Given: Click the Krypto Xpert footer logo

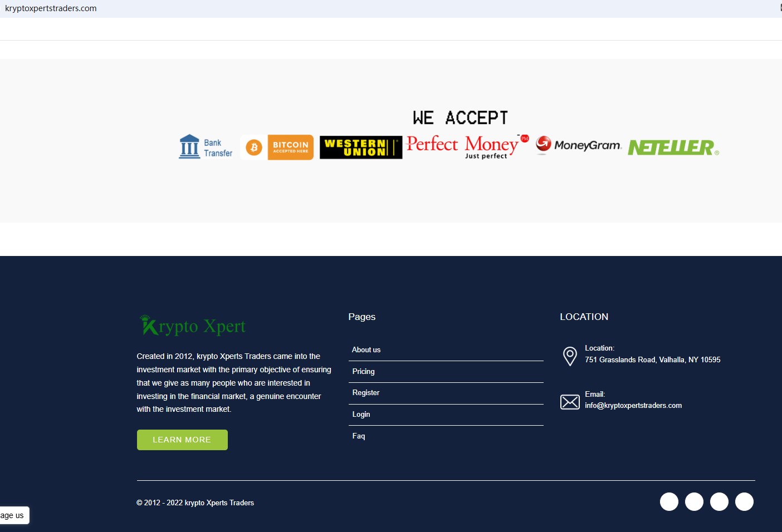Looking at the screenshot, I should coord(192,325).
